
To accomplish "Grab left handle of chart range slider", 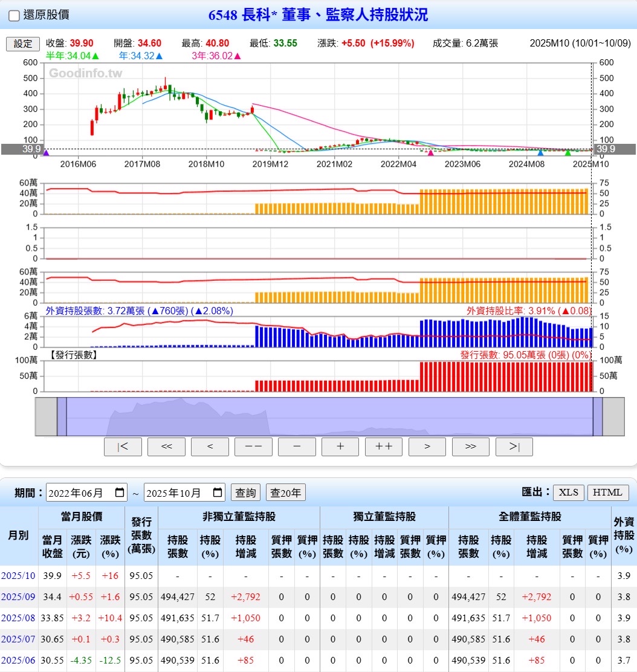I will 62,417.
